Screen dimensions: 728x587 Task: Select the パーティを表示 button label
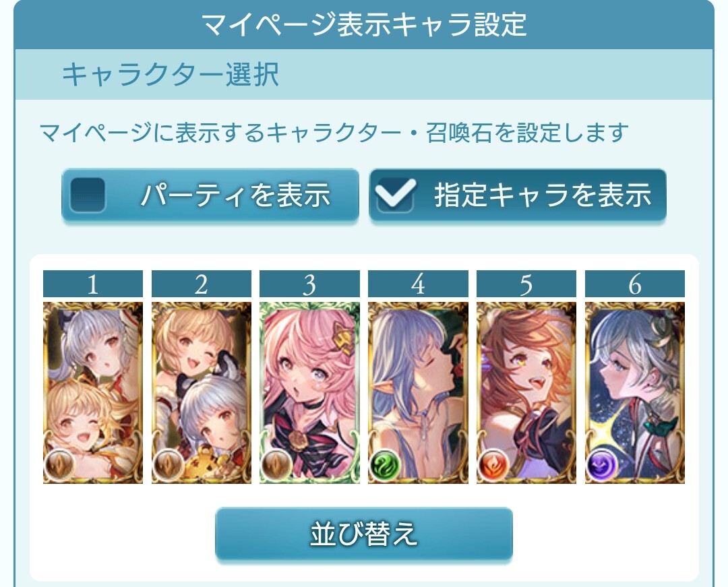[235, 195]
